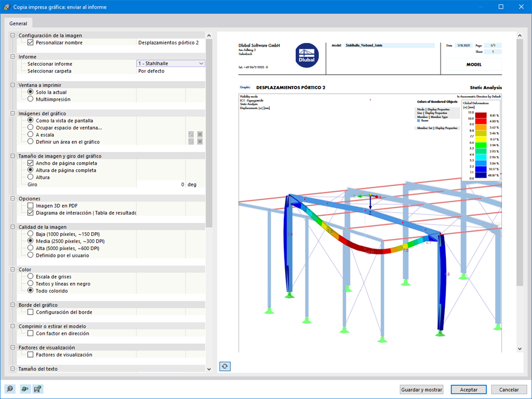The height and width of the screenshot is (399, 532).
Task: Click the delete X icon on the A escala row
Action: 200,135
